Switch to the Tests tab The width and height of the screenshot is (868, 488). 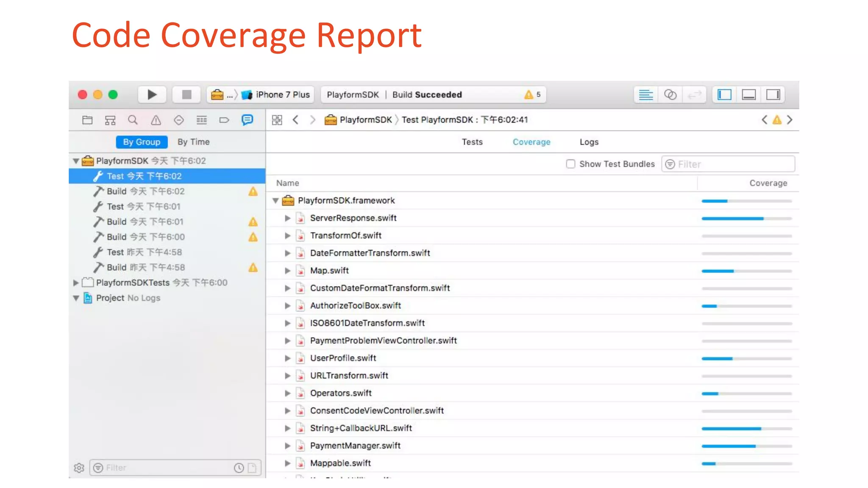[472, 142]
